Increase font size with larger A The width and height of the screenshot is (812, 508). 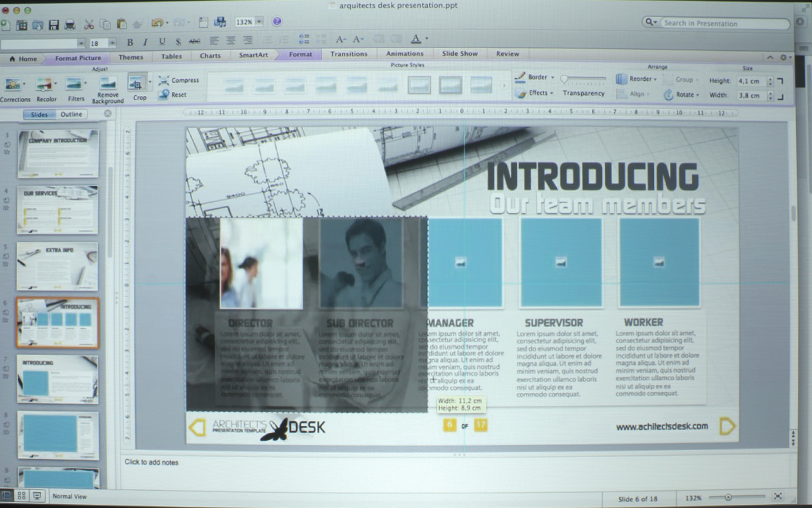click(341, 39)
